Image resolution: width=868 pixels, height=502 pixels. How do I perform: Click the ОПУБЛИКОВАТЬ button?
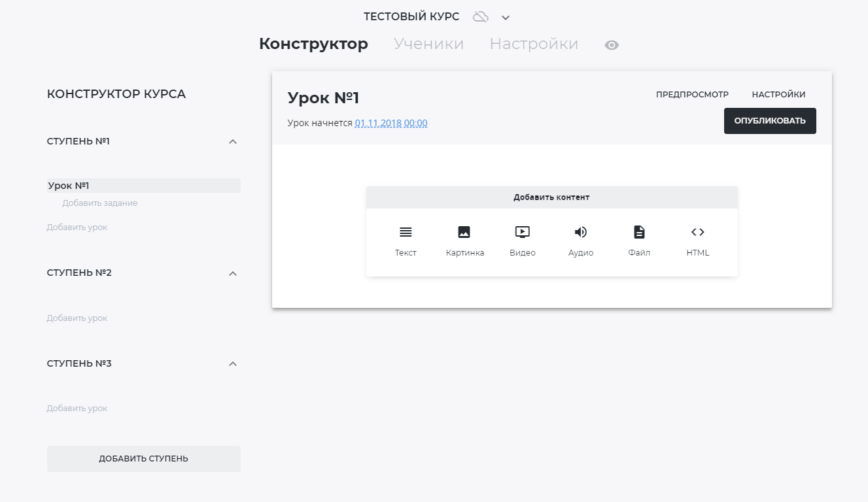pos(770,121)
